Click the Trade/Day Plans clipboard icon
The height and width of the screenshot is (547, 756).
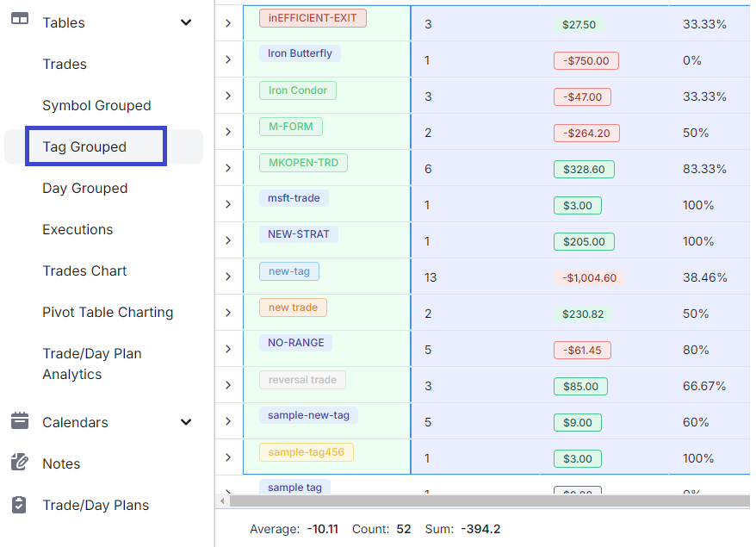pyautogui.click(x=20, y=505)
